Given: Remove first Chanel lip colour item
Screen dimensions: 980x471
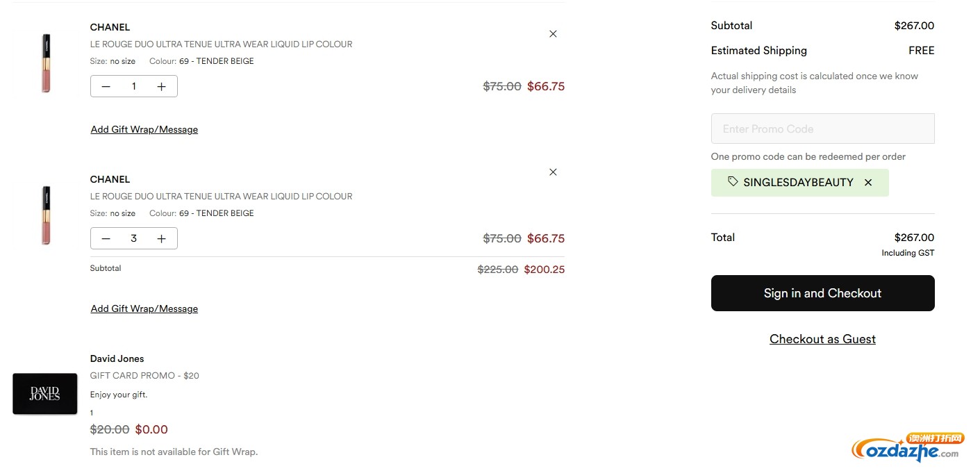Looking at the screenshot, I should click(x=553, y=34).
